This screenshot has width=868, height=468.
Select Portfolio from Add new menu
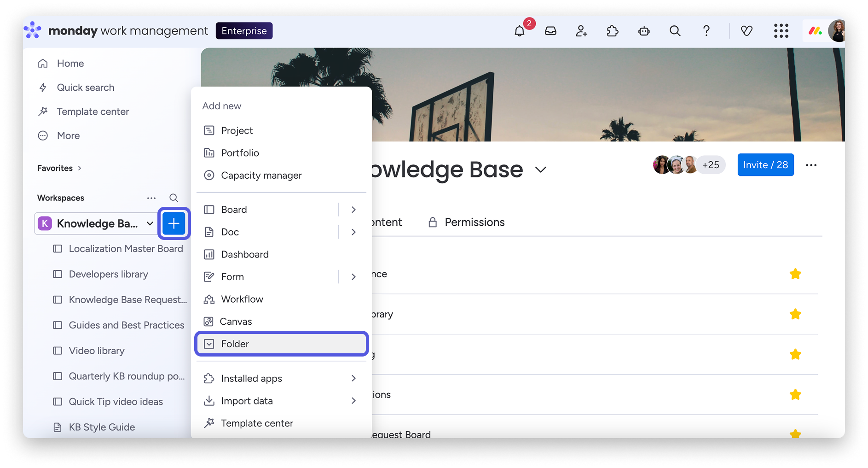coord(281,153)
